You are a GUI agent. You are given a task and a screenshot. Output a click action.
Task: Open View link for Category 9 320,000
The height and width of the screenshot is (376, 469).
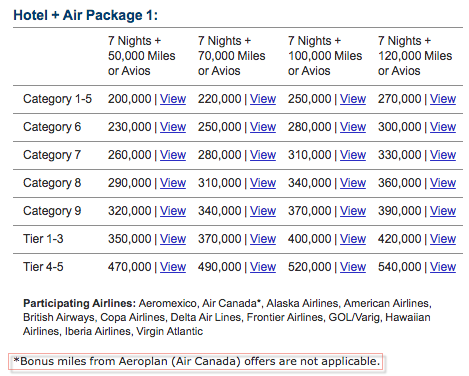[x=173, y=211]
